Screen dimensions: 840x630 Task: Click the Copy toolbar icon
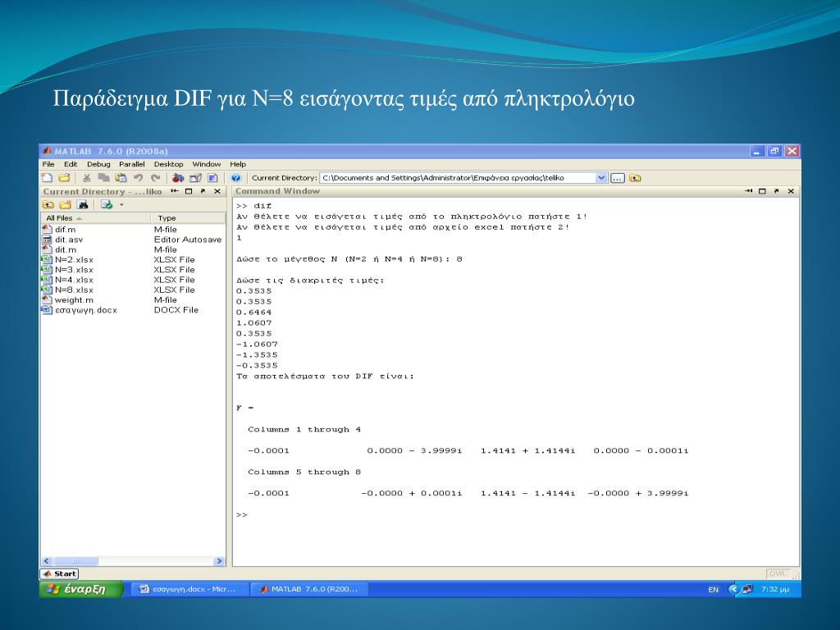point(103,178)
